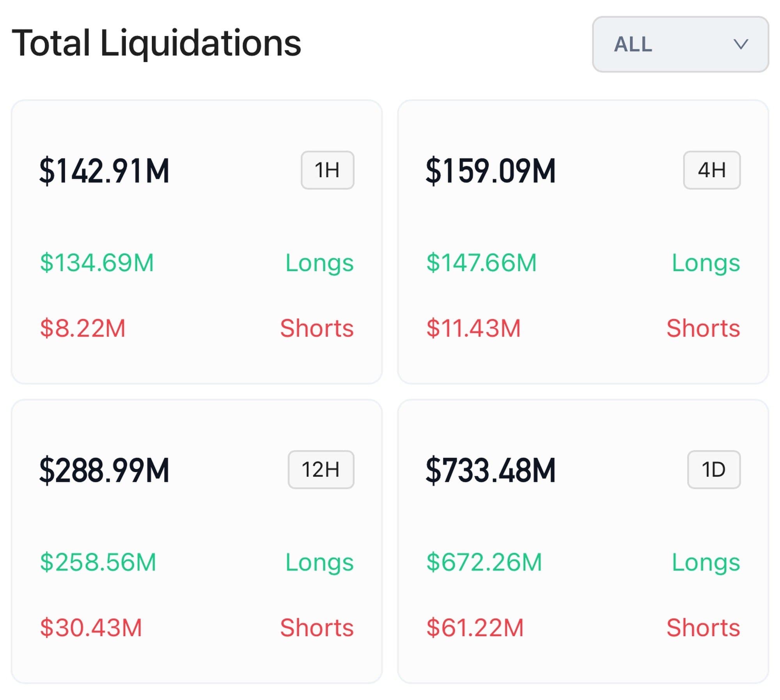Image resolution: width=780 pixels, height=700 pixels.
Task: Select the 1D timeframe badge
Action: point(713,470)
